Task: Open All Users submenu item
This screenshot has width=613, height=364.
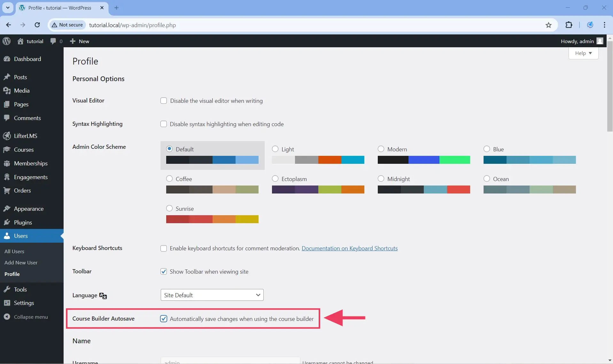Action: [x=14, y=252]
